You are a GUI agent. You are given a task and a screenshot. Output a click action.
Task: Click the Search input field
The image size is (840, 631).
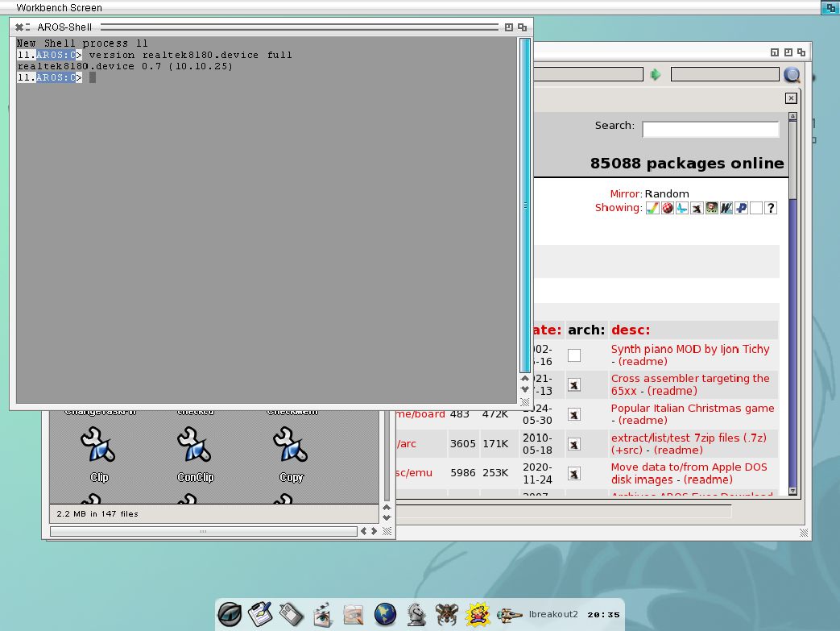click(710, 129)
